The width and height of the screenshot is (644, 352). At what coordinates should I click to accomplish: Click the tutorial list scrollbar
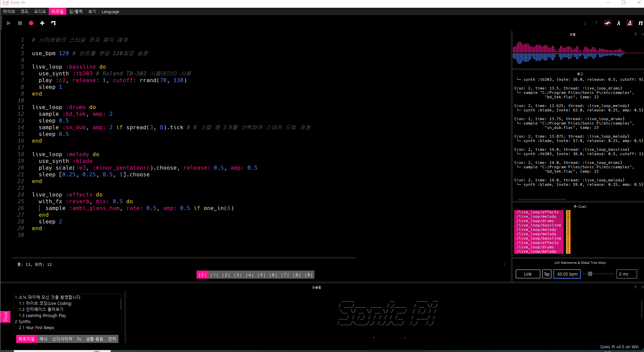tap(120, 304)
